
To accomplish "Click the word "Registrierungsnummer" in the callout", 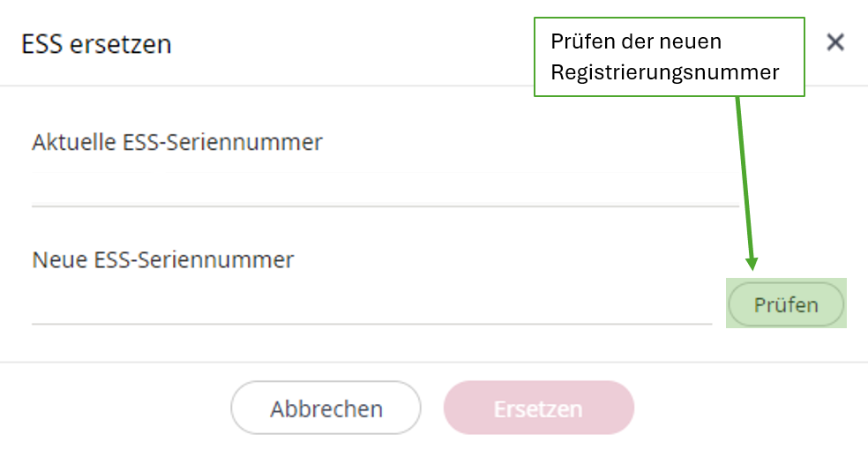I will [x=664, y=72].
